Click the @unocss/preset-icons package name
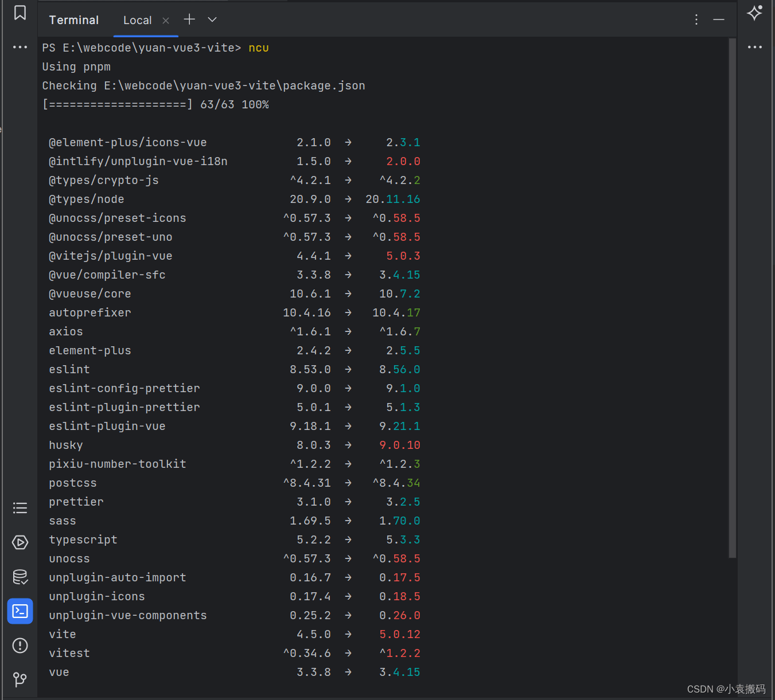The height and width of the screenshot is (700, 775). coord(118,218)
